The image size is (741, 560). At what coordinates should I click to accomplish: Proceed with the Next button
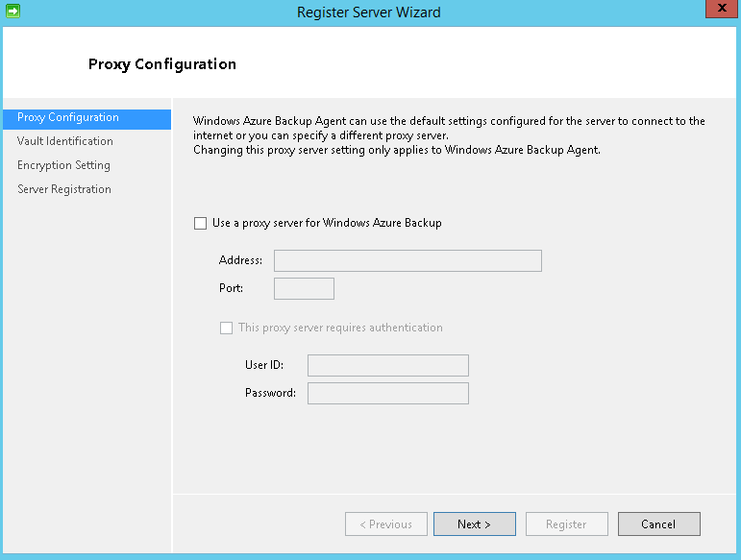point(475,524)
